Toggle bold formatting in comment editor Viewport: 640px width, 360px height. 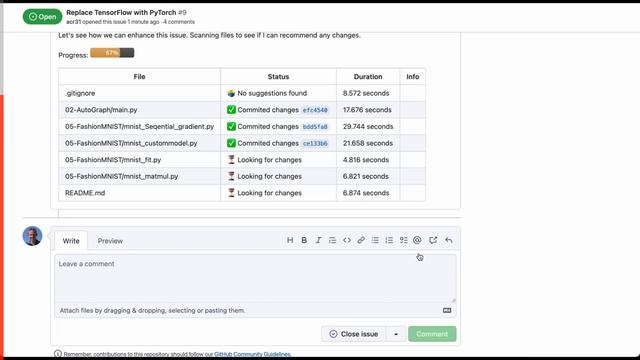tap(304, 240)
